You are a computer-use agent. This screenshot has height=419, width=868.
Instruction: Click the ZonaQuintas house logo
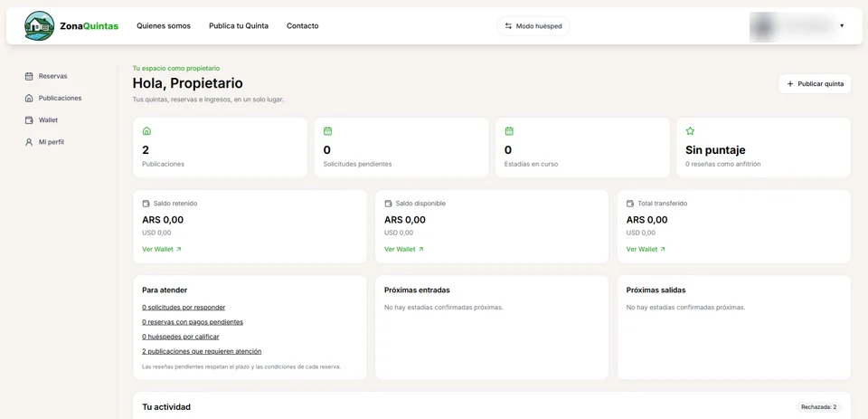click(x=39, y=25)
